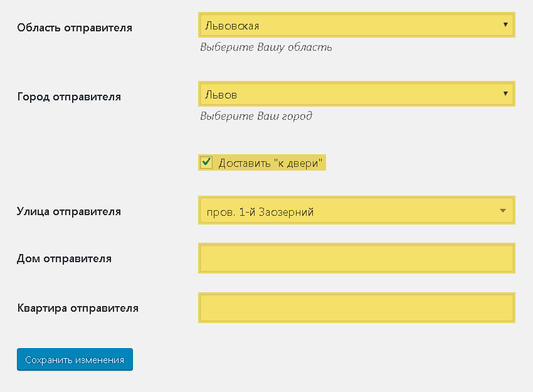Click the Доставить "к двери" label text
The height and width of the screenshot is (392, 533).
click(270, 163)
